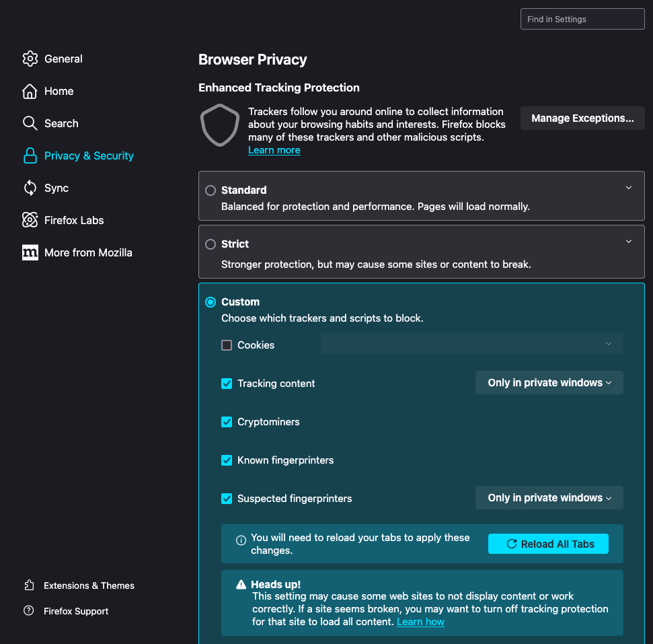Enable the Cookies checkbox
The height and width of the screenshot is (644, 653).
(227, 345)
